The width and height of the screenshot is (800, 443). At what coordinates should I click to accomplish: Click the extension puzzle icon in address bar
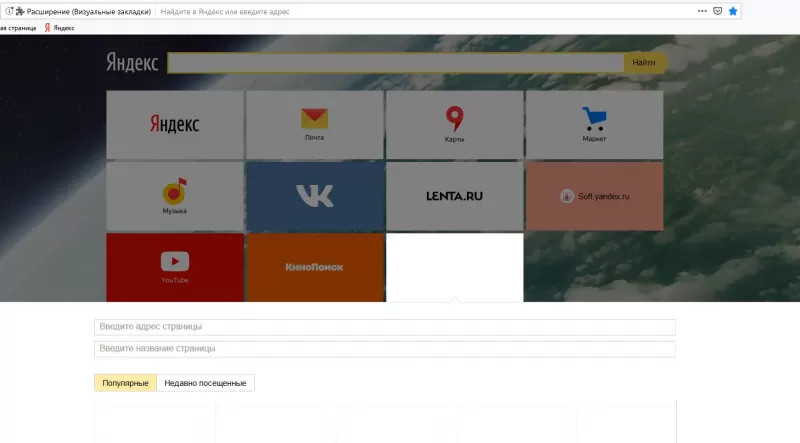(x=20, y=11)
